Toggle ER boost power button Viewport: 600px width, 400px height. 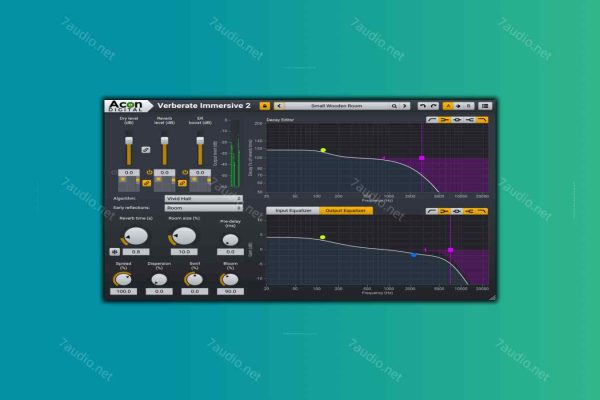185,173
